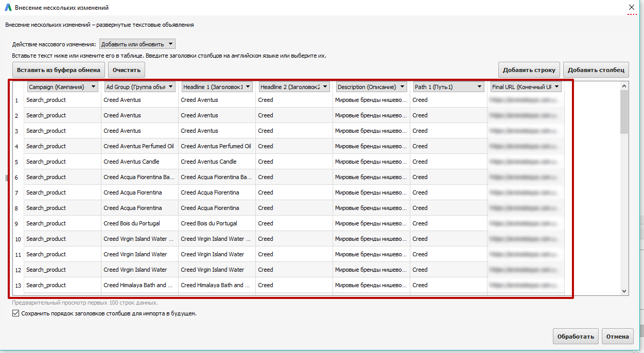Open the Ad Group column header dropdown

click(x=140, y=87)
